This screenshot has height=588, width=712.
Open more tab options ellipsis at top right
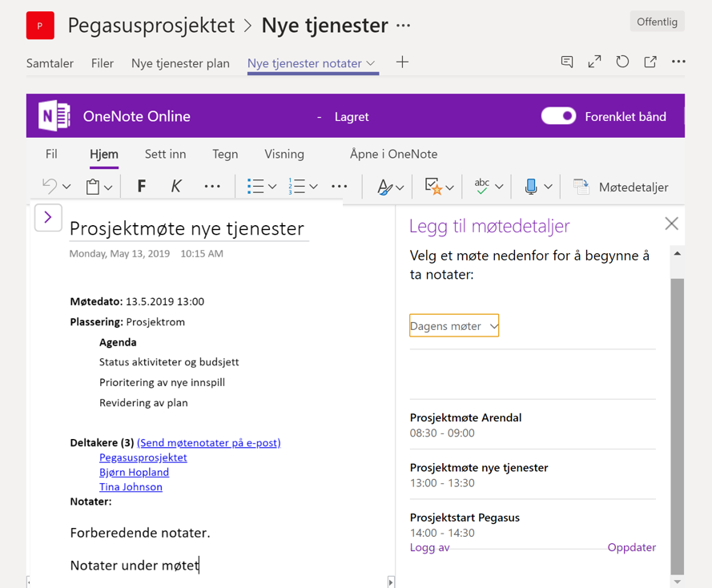click(678, 62)
